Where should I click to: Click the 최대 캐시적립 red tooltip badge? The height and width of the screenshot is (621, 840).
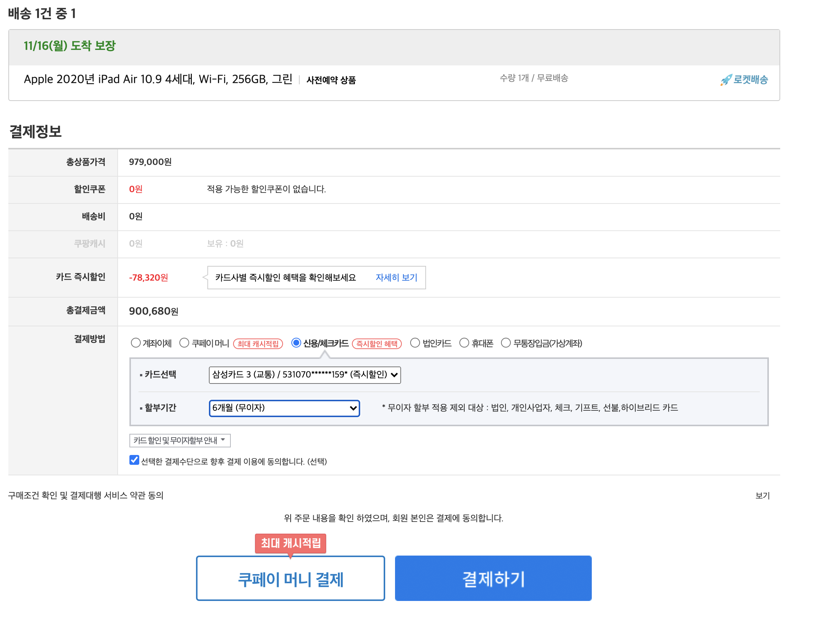pyautogui.click(x=290, y=543)
